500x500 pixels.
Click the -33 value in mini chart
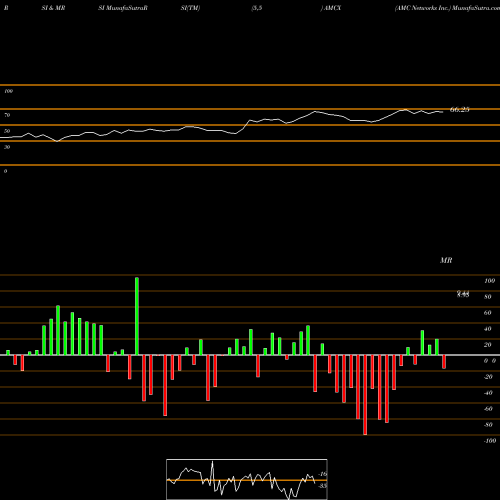(x=323, y=486)
